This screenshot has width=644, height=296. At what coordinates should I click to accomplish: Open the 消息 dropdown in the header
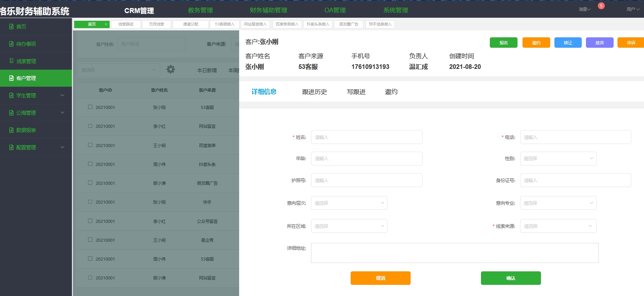pyautogui.click(x=584, y=9)
